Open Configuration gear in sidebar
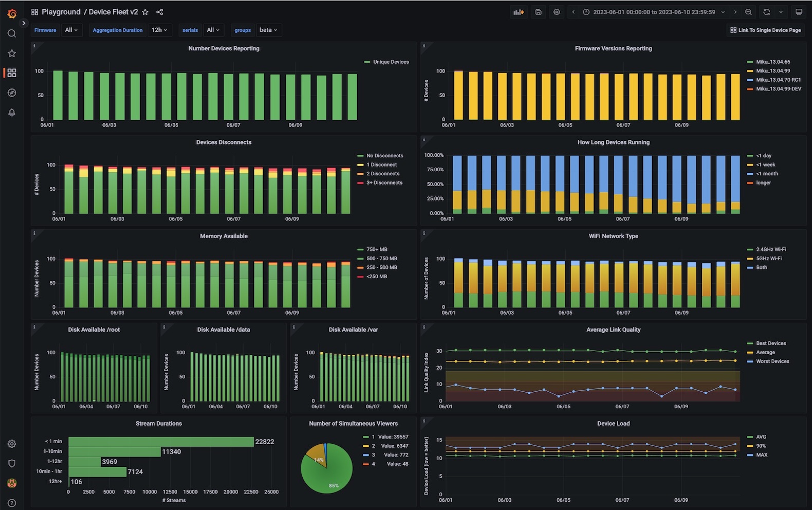Viewport: 812px width, 510px height. pos(12,444)
